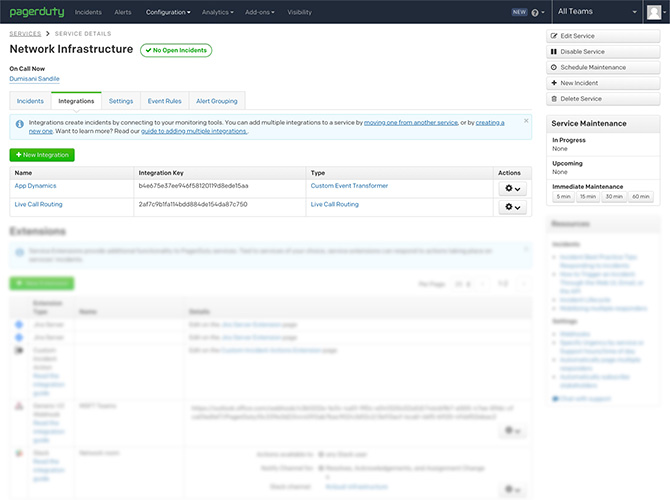The width and height of the screenshot is (670, 500).
Task: Click the PagerDuty logo
Action: click(x=37, y=12)
